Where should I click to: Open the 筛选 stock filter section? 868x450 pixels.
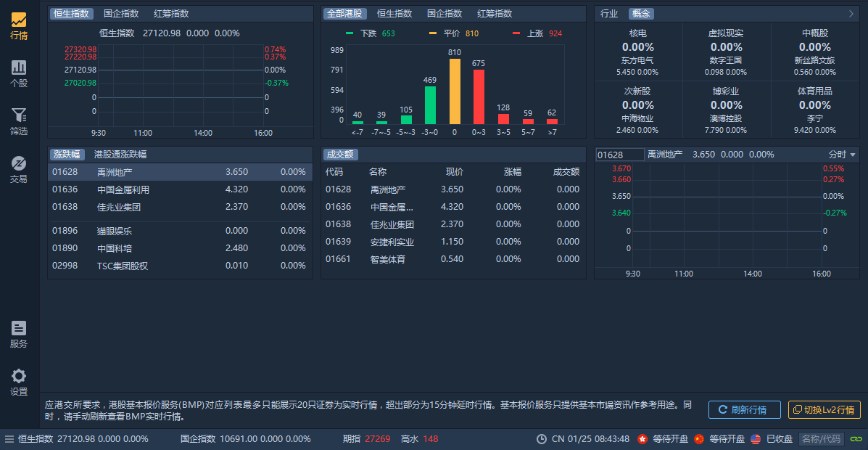tap(19, 122)
